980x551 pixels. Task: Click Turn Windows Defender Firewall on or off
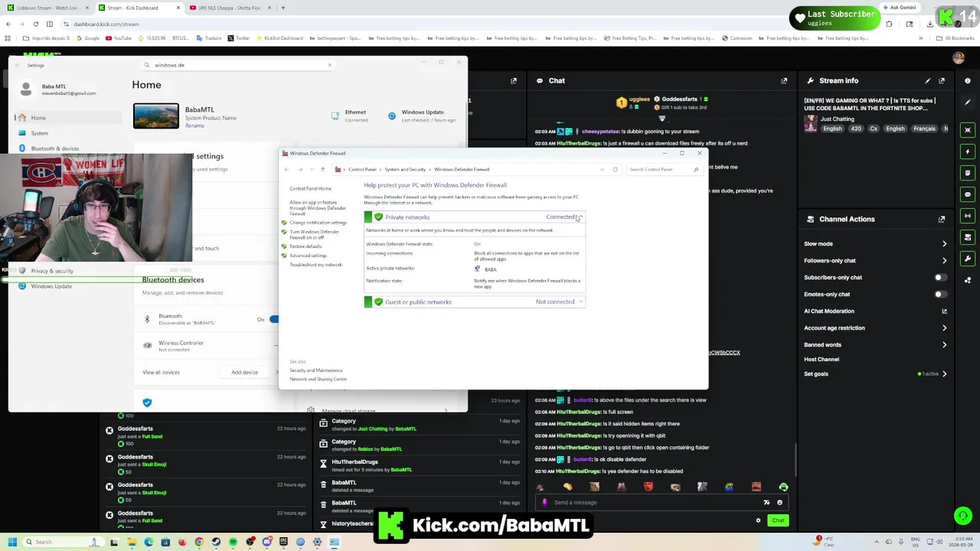point(314,235)
